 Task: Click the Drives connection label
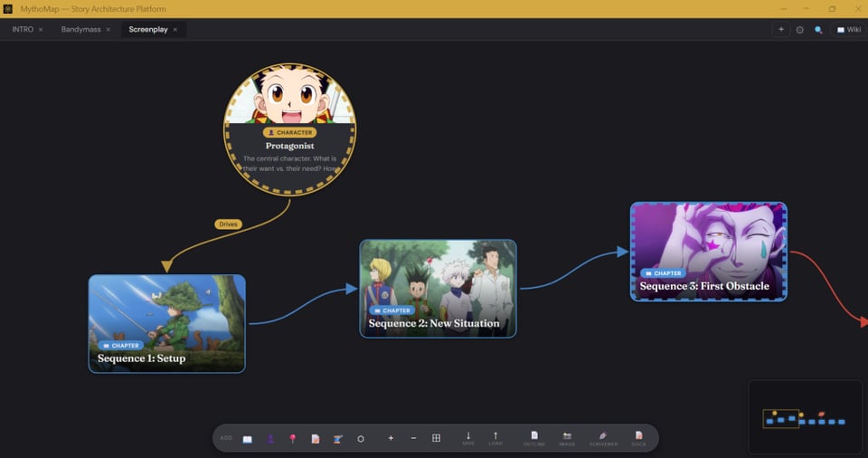pos(228,224)
